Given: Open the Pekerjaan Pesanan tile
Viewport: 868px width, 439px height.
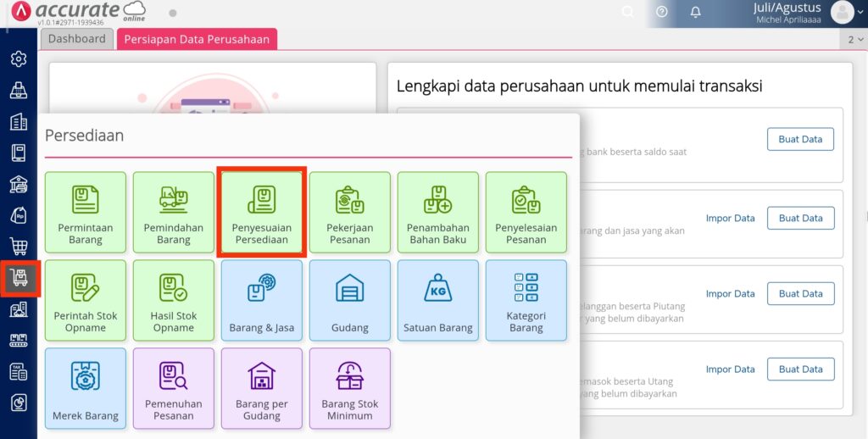Looking at the screenshot, I should (350, 212).
